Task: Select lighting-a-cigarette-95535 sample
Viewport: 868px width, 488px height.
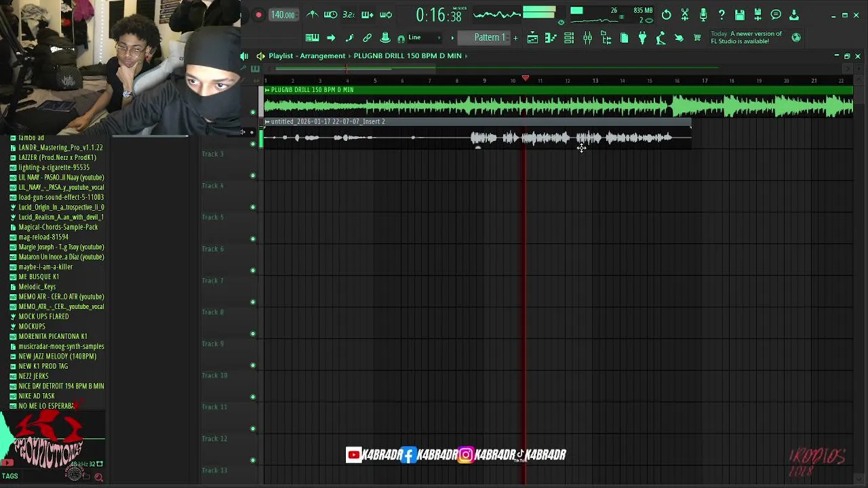Action: (x=50, y=167)
